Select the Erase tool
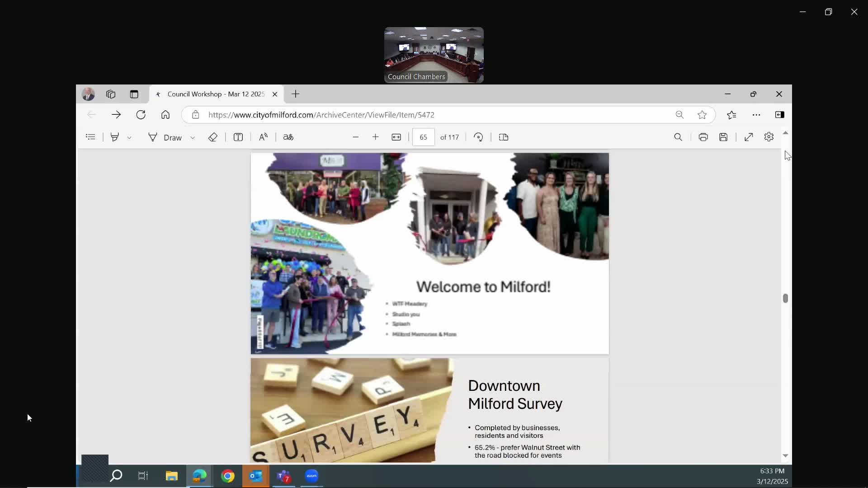868x488 pixels. coord(213,137)
